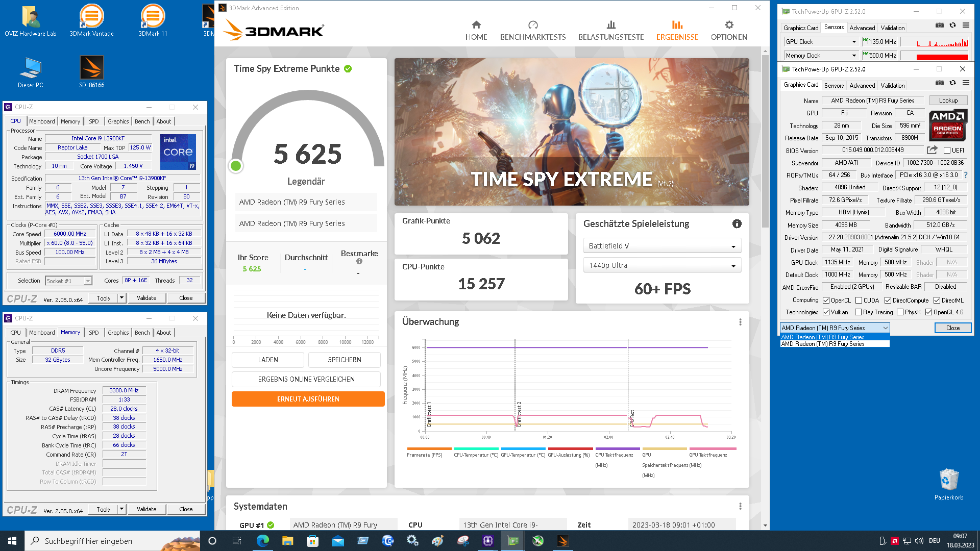Open Memory Clock sensor dropdown in GPU-Z
Image resolution: width=980 pixels, height=551 pixels.
point(821,56)
